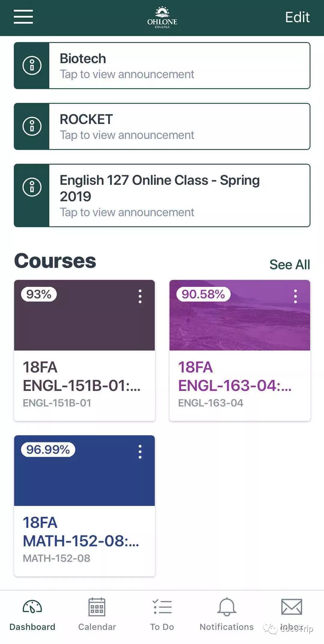Open the hamburger navigation menu
This screenshot has width=324, height=644.
(23, 17)
